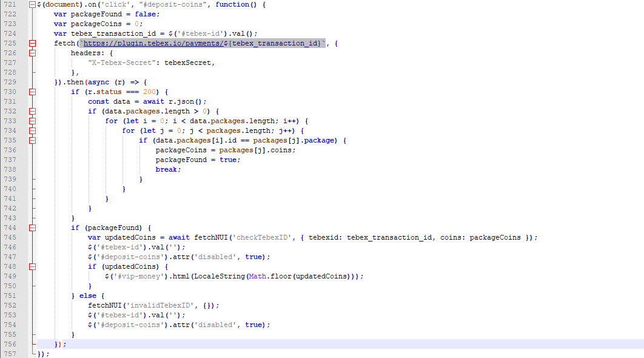Click 'headers:' on line 726
Screen dimensions: 644x358
point(87,53)
